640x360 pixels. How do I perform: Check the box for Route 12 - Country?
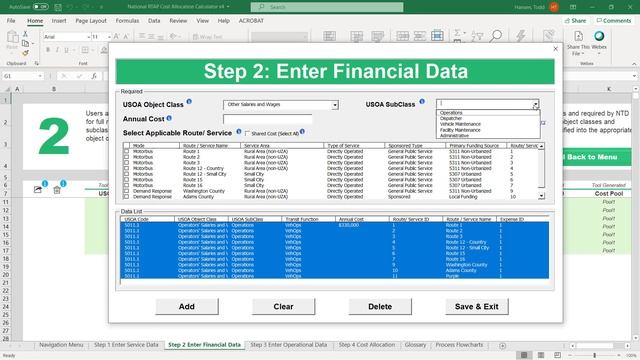click(126, 168)
